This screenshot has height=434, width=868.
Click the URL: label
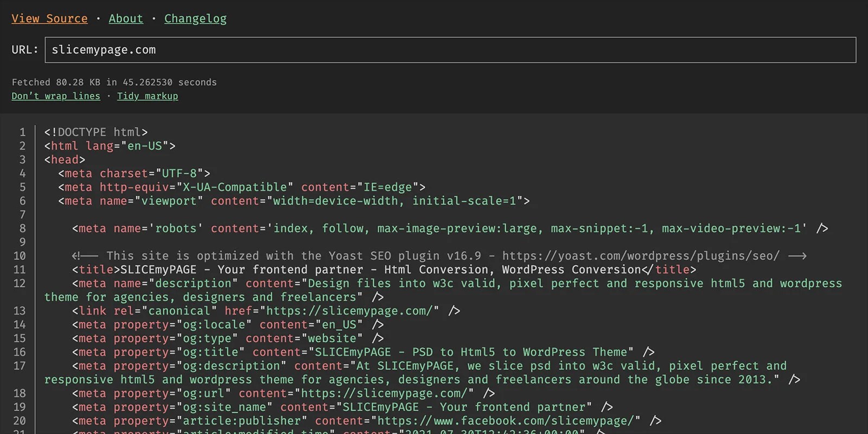tap(25, 50)
